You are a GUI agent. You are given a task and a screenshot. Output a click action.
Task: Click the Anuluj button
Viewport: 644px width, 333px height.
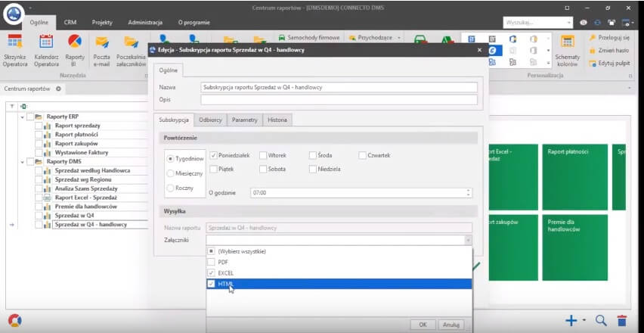tap(450, 324)
